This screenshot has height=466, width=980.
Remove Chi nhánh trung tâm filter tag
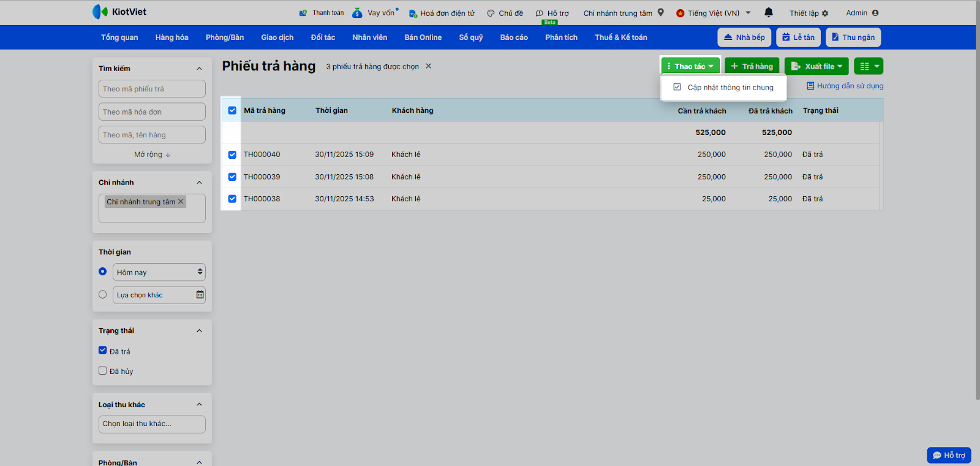181,202
